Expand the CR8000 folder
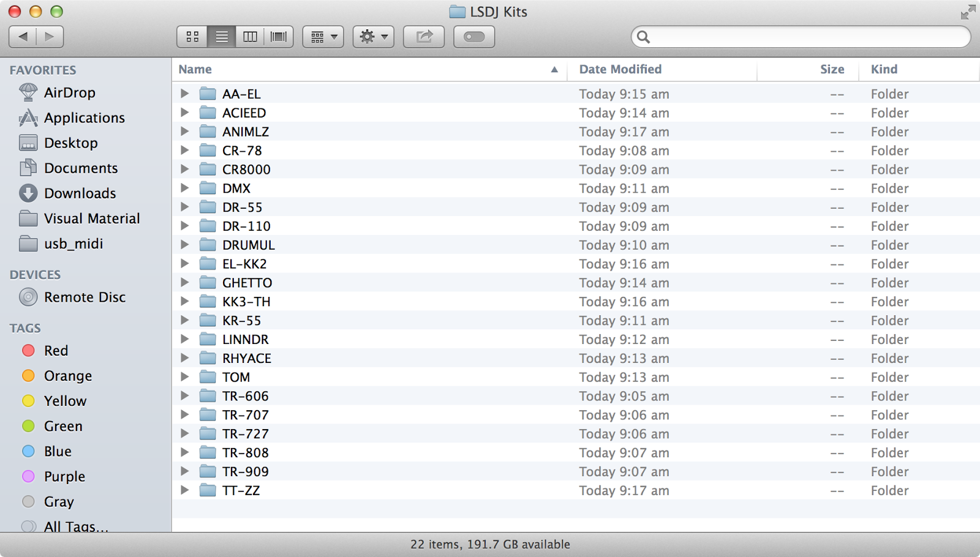 click(184, 169)
